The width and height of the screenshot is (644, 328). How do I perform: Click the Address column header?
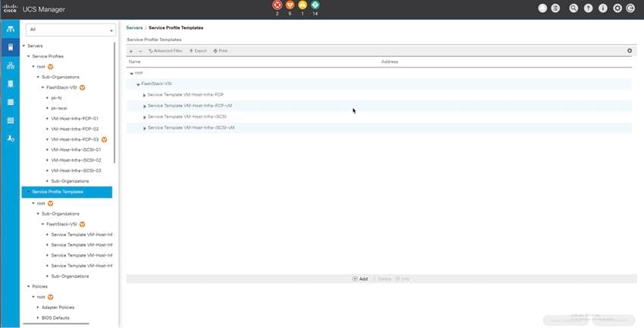389,61
